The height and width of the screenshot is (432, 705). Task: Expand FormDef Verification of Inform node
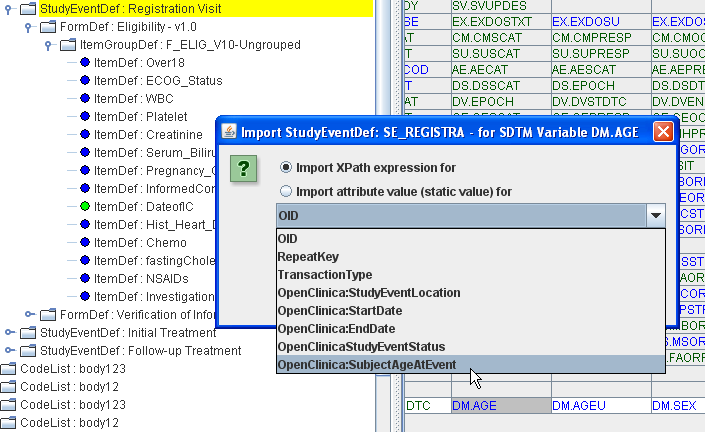coord(30,315)
